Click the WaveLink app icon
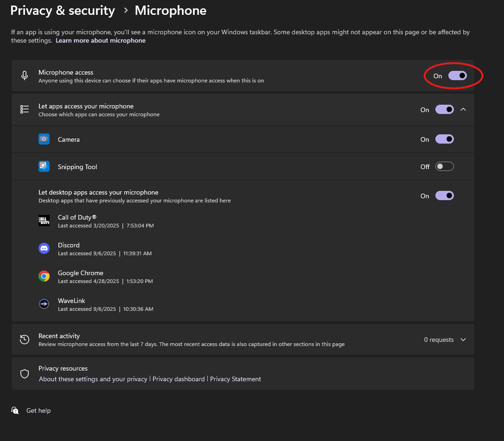This screenshot has height=441, width=504. click(x=44, y=304)
